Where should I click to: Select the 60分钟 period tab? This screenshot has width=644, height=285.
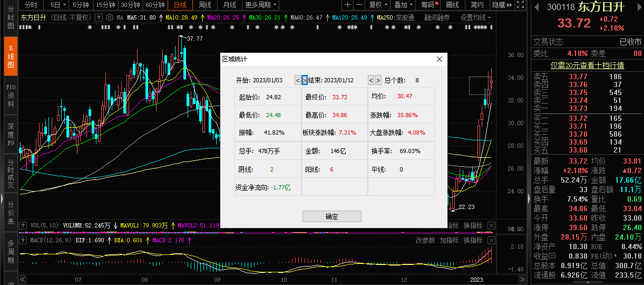(x=155, y=5)
